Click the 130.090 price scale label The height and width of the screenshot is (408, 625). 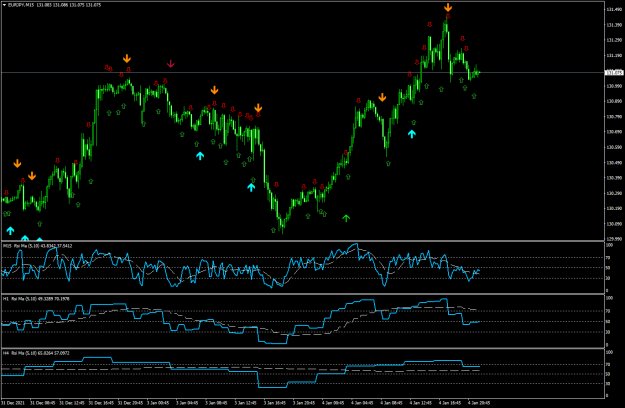(614, 224)
